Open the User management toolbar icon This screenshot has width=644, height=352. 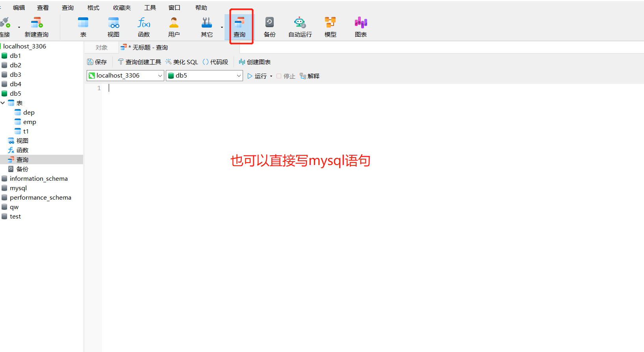[174, 27]
